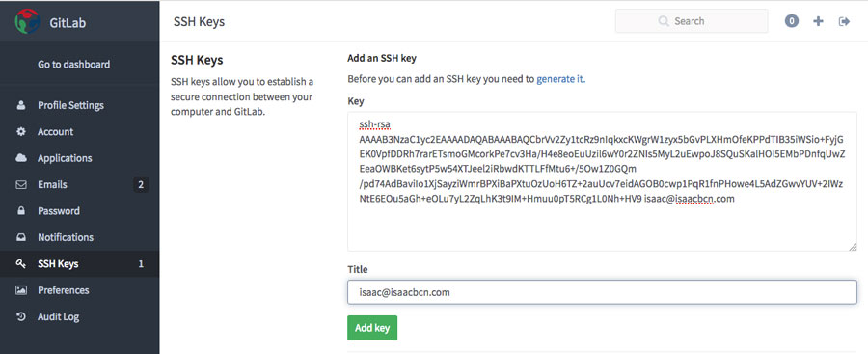The image size is (868, 354).
Task: Click the Notifications inbox icon
Action: (x=21, y=237)
